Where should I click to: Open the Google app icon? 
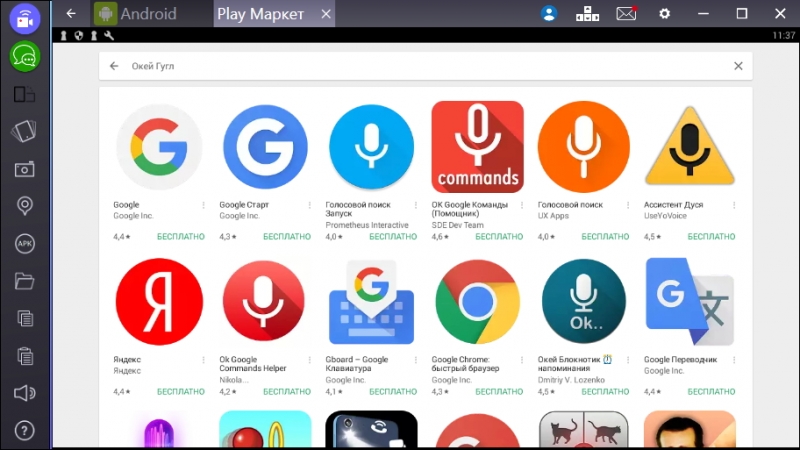click(x=159, y=147)
